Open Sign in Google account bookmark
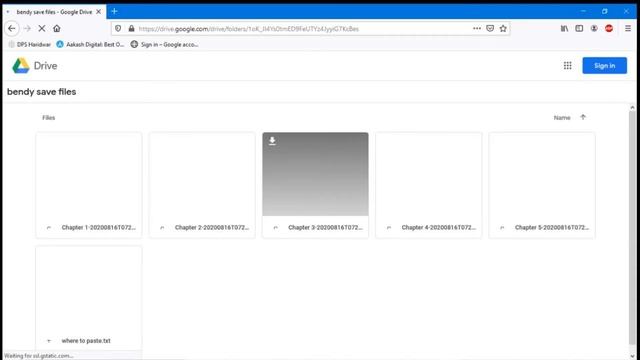640x360 pixels. (x=164, y=44)
